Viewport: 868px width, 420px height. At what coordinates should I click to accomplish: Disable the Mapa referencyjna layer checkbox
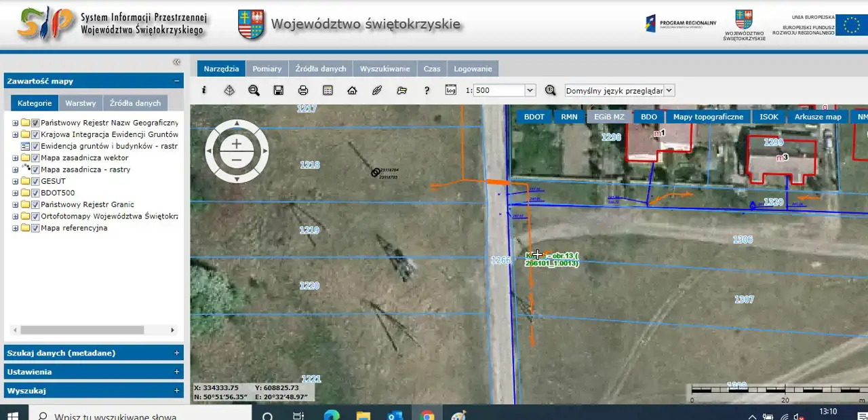point(35,228)
